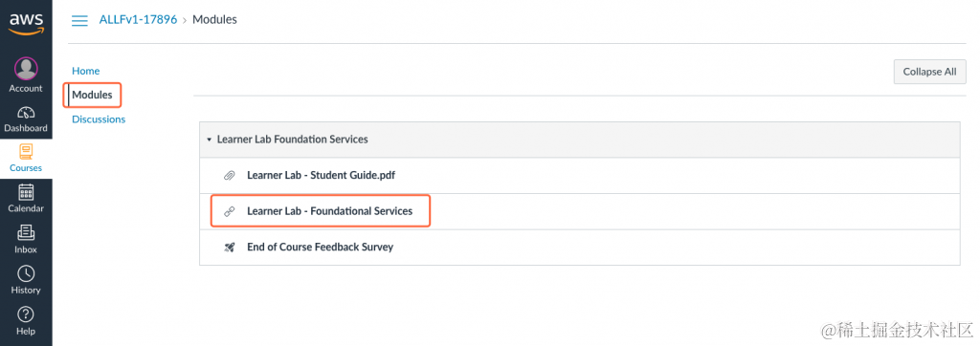Open Learner Lab - Student Guide.pdf

(322, 176)
